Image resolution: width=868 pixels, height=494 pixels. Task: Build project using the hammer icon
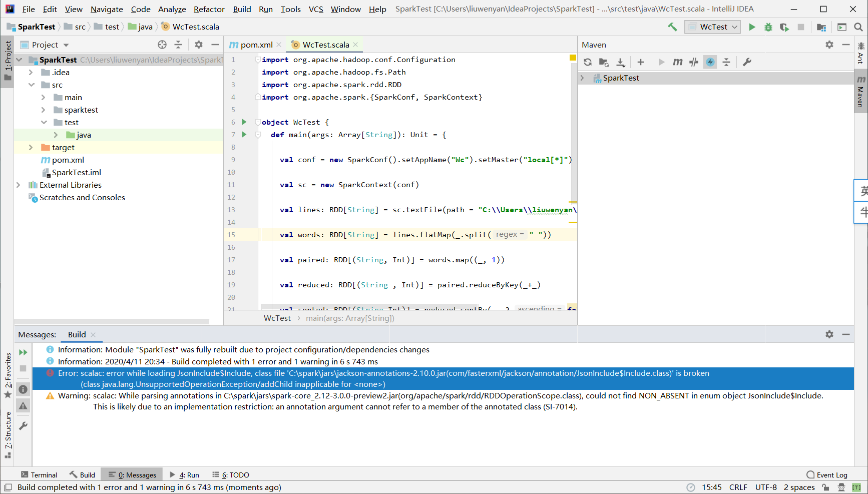672,27
